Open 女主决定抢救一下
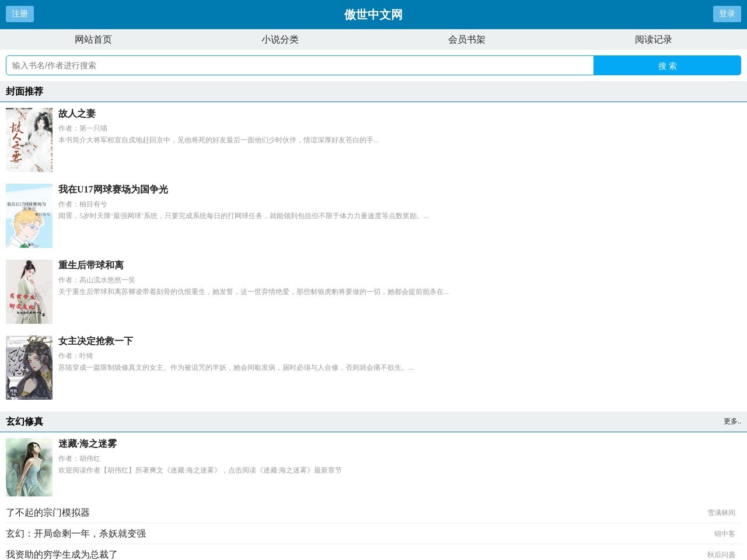 95,341
